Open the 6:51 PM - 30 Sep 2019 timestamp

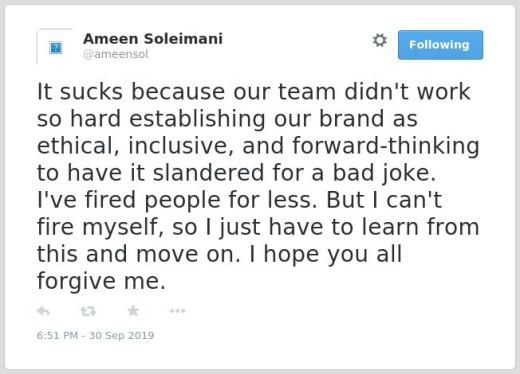pos(95,335)
